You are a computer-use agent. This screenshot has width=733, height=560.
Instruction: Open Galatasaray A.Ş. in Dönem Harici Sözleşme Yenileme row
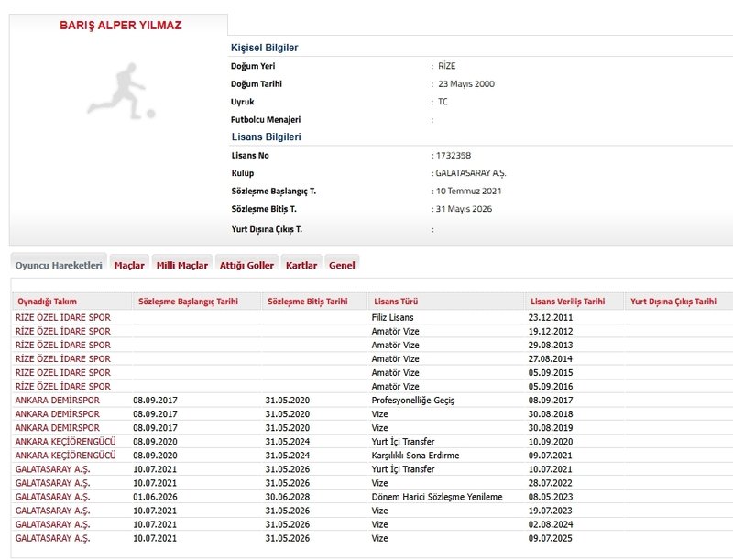pos(52,497)
